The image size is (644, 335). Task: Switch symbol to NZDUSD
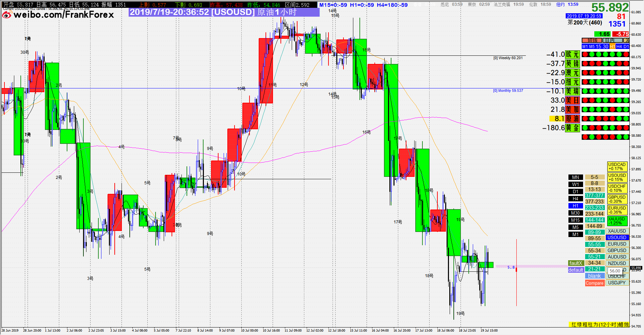(x=617, y=263)
